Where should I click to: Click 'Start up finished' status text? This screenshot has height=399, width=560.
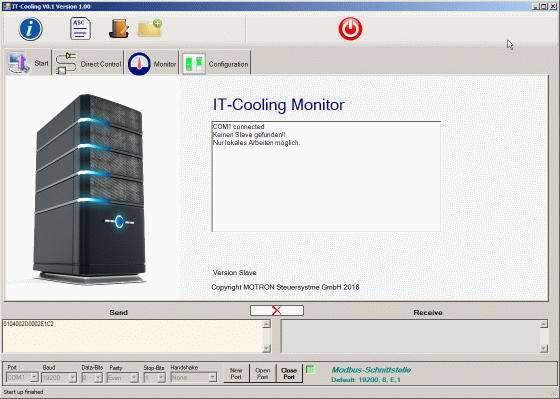pyautogui.click(x=23, y=392)
